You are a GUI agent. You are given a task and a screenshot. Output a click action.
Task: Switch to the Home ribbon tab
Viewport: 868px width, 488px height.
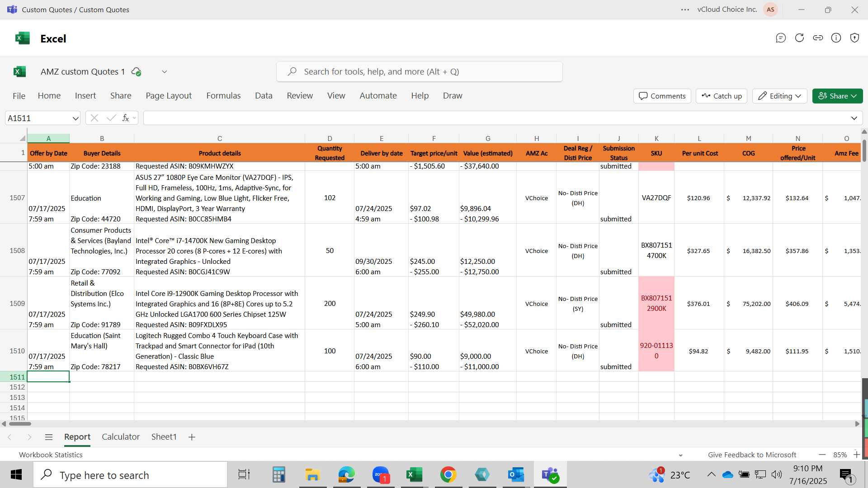[x=49, y=96]
